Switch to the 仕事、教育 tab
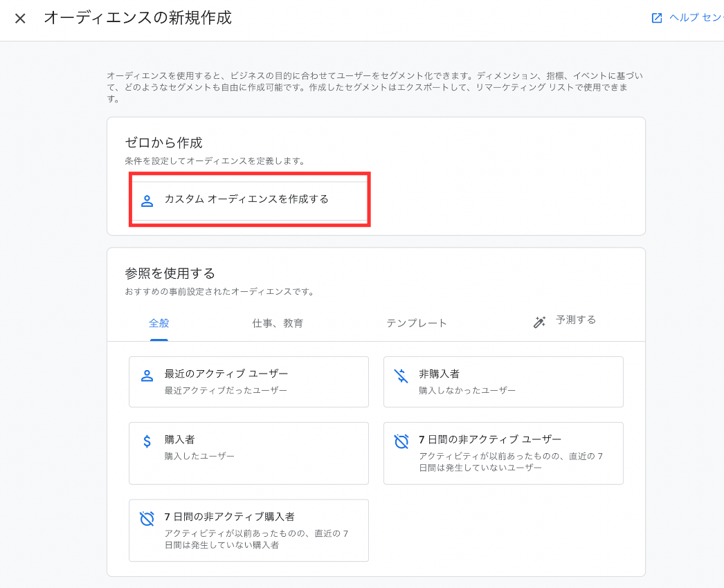This screenshot has height=588, width=724. [x=278, y=323]
